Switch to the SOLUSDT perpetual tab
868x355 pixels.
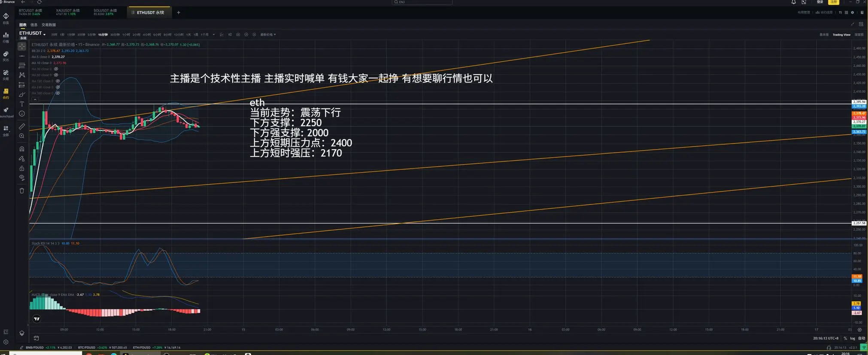(105, 12)
